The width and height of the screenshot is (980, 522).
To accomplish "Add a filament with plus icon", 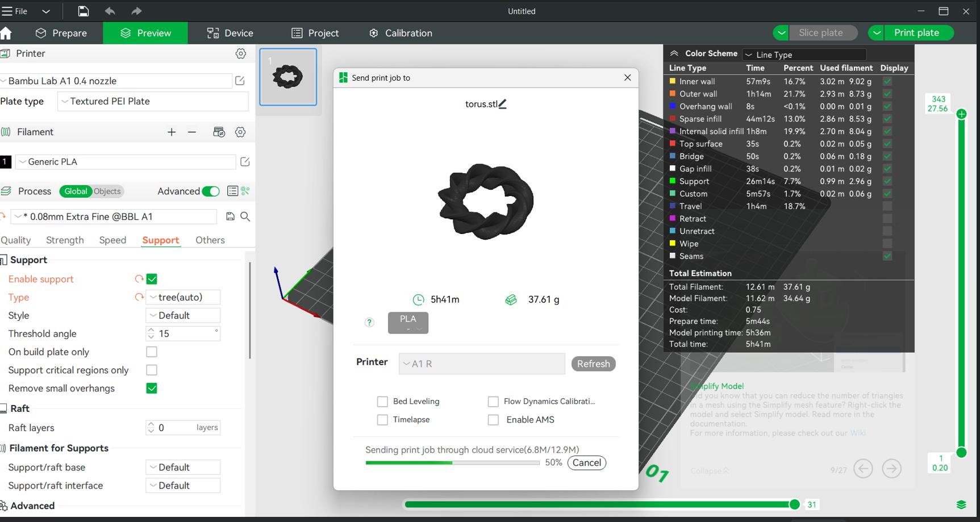I will [x=172, y=132].
